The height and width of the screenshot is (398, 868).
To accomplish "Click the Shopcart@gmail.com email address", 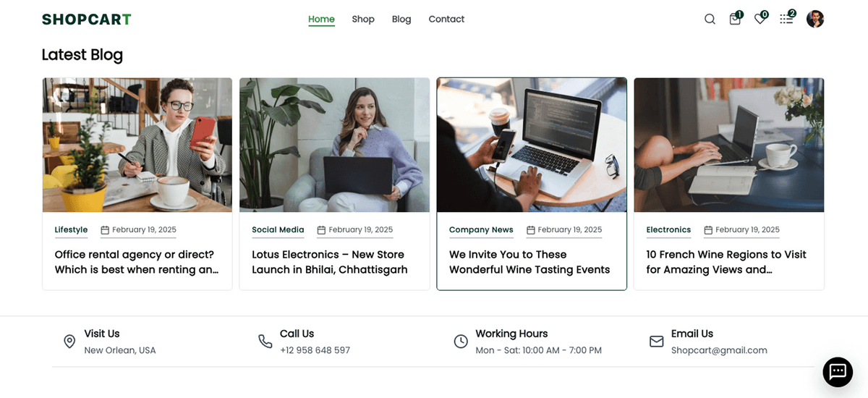I will 719,350.
